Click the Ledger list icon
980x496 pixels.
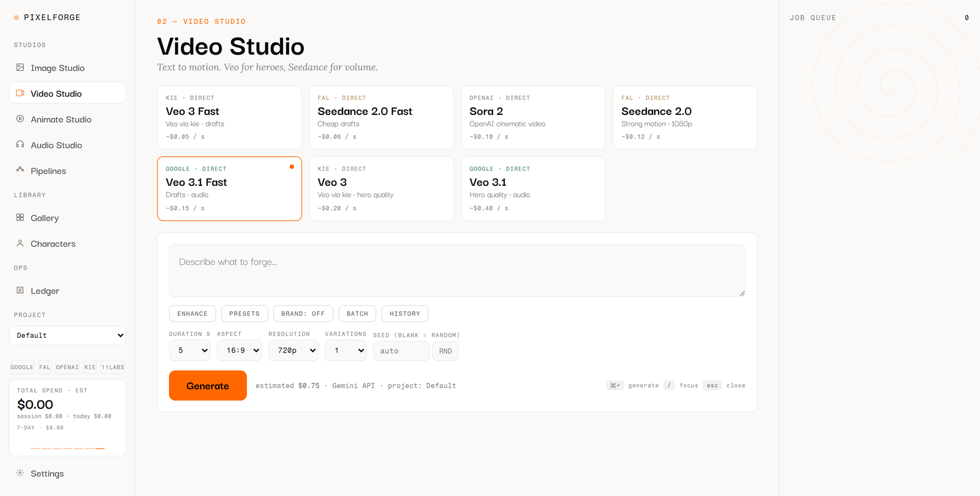(20, 290)
